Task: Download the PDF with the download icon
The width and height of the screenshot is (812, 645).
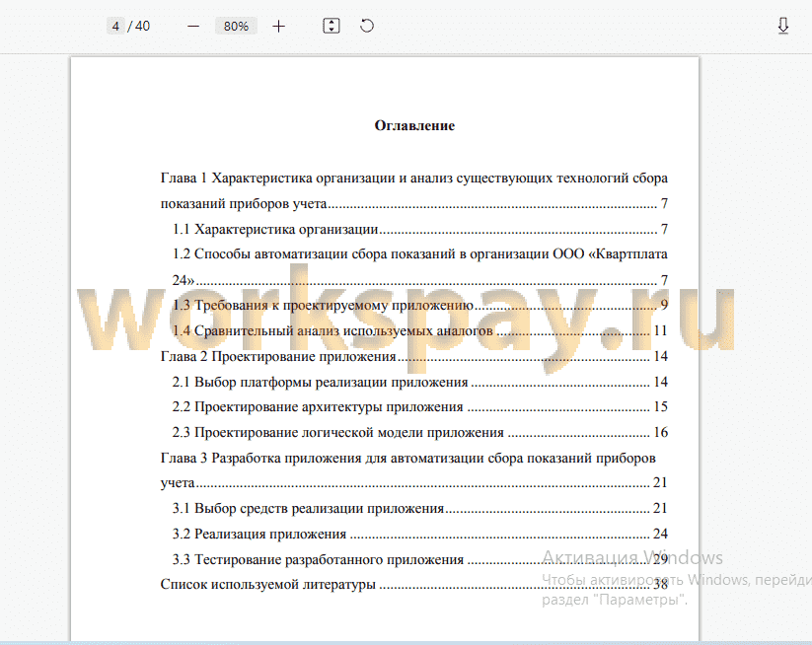Action: pyautogui.click(x=783, y=26)
